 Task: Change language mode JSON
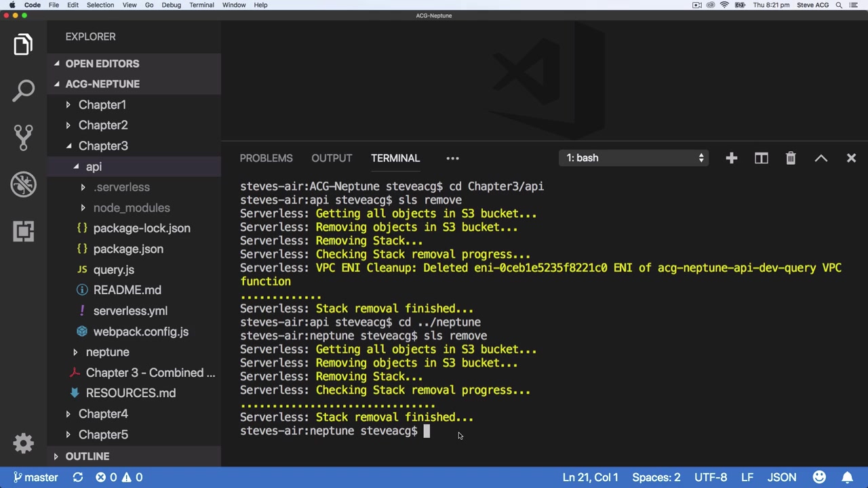782,477
